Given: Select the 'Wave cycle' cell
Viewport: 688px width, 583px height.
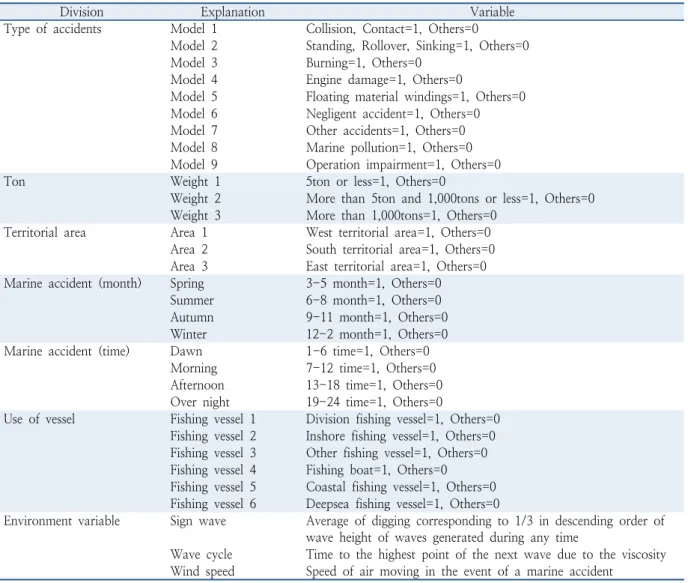Looking at the screenshot, I should click(201, 555).
